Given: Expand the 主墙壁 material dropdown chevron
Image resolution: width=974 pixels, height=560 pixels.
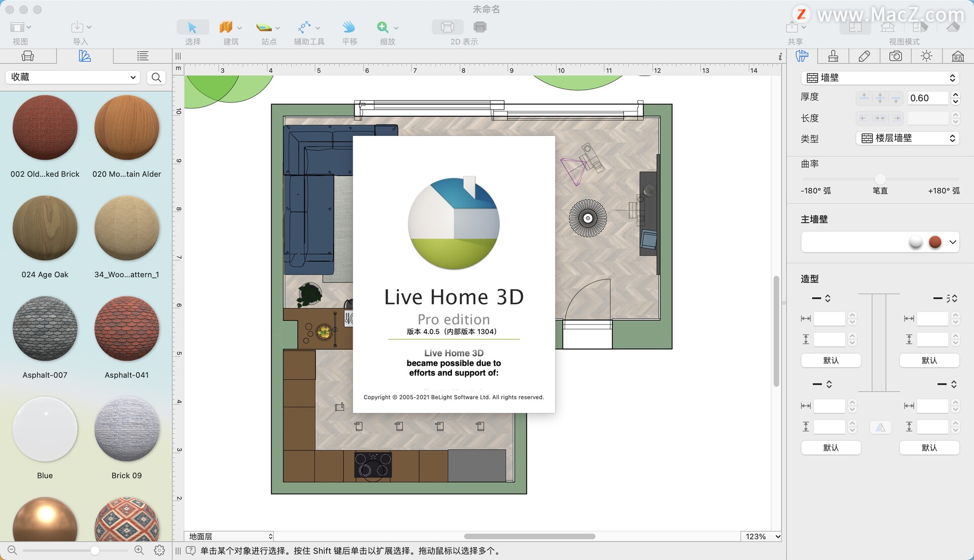Looking at the screenshot, I should coord(953,242).
